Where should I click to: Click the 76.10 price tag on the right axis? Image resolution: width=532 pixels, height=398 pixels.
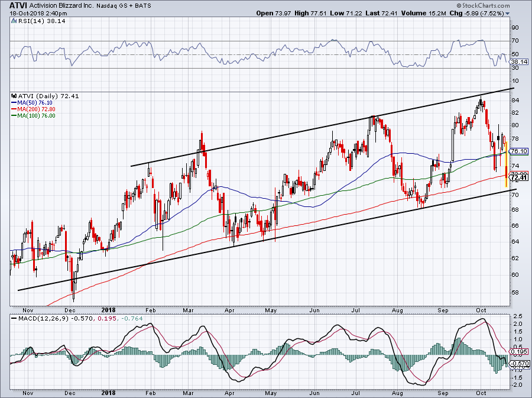pyautogui.click(x=519, y=151)
